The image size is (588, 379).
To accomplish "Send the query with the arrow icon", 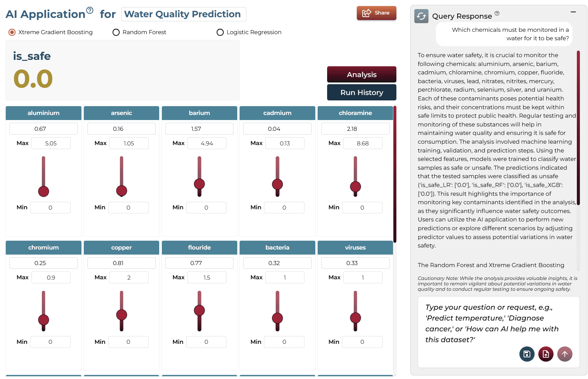I will click(565, 354).
